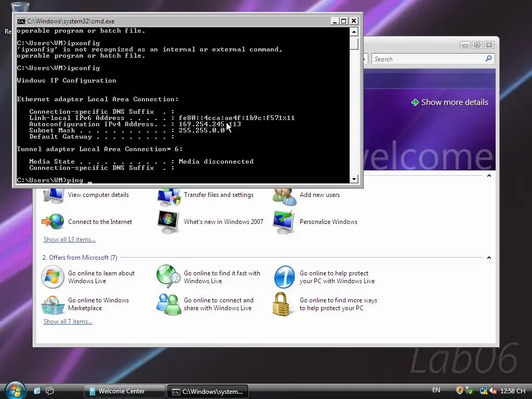Open the Windows Start orb

click(x=15, y=390)
